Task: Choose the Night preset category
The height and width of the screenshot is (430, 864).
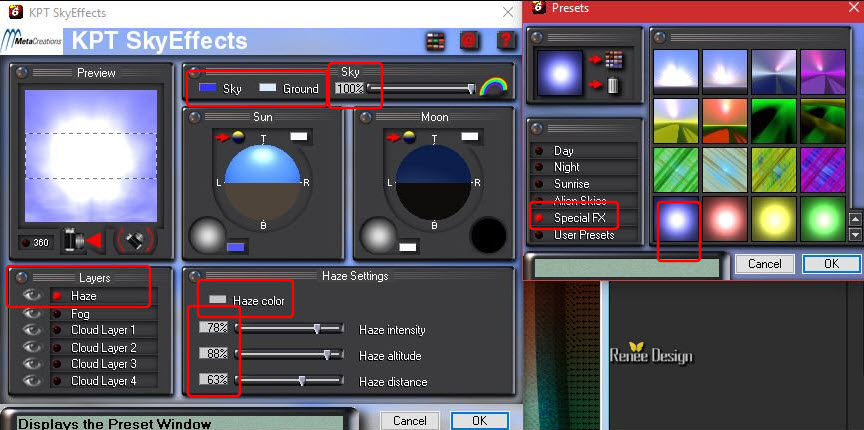Action: [x=584, y=167]
